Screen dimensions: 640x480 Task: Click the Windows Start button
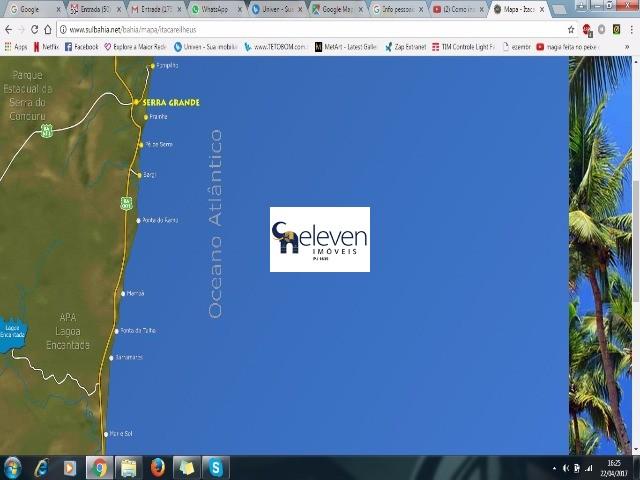13,467
